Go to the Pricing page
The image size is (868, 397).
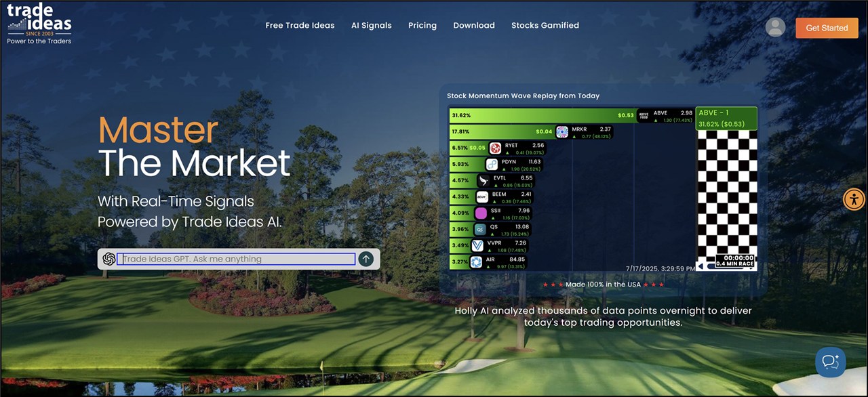[x=422, y=26]
